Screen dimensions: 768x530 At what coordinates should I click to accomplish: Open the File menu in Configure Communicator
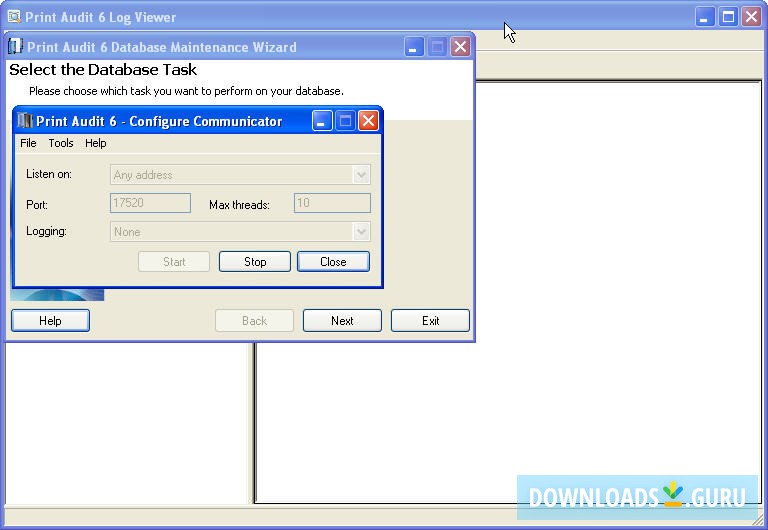(x=28, y=143)
